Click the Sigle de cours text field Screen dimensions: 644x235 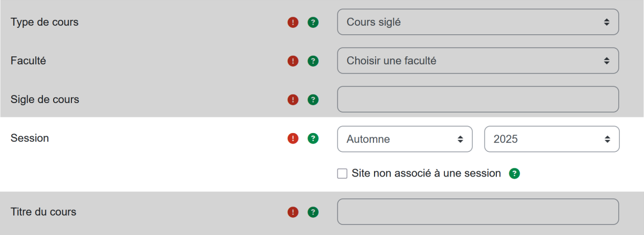coord(478,100)
